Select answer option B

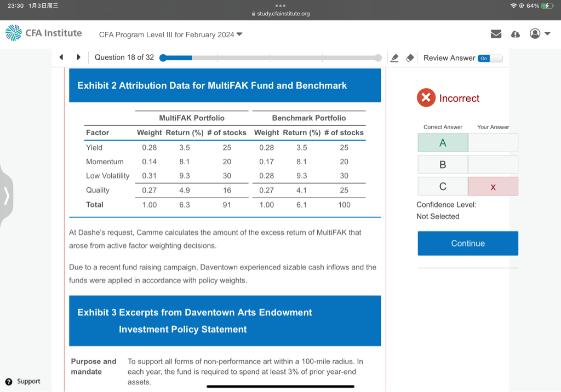point(443,165)
